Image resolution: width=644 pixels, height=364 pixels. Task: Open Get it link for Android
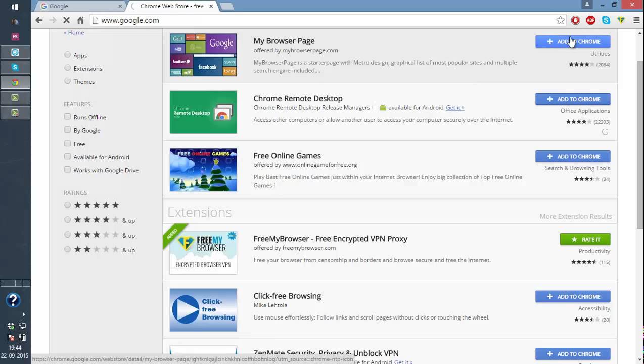(455, 108)
